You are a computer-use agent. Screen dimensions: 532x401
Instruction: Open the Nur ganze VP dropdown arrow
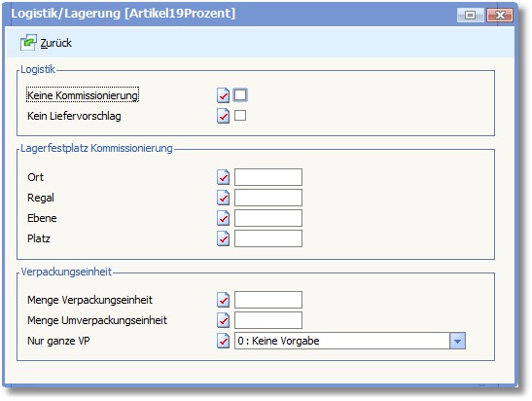tap(457, 341)
